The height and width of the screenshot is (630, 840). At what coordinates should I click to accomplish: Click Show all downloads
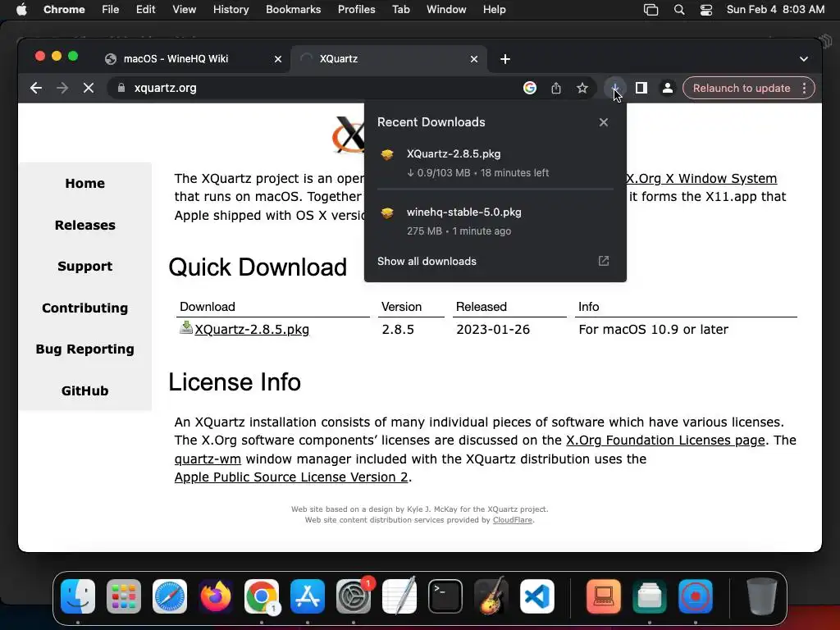click(x=427, y=262)
